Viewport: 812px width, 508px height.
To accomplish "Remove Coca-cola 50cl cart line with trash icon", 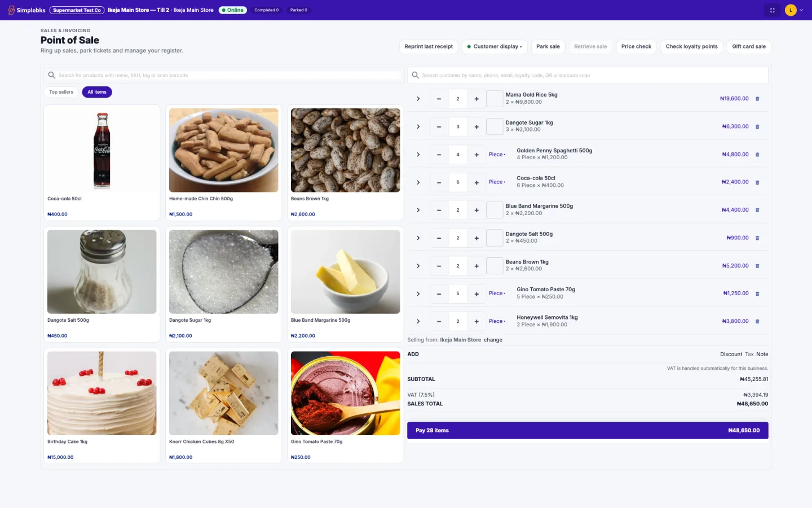I will coord(757,182).
